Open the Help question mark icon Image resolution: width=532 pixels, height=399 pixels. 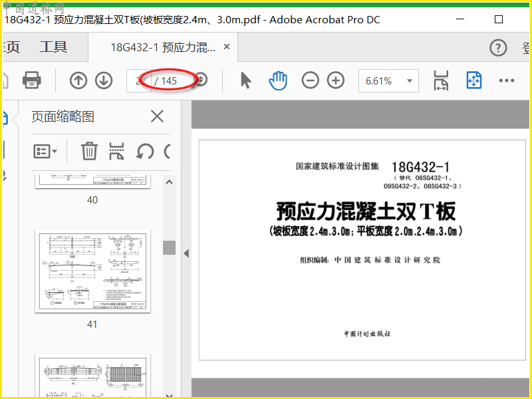(498, 48)
